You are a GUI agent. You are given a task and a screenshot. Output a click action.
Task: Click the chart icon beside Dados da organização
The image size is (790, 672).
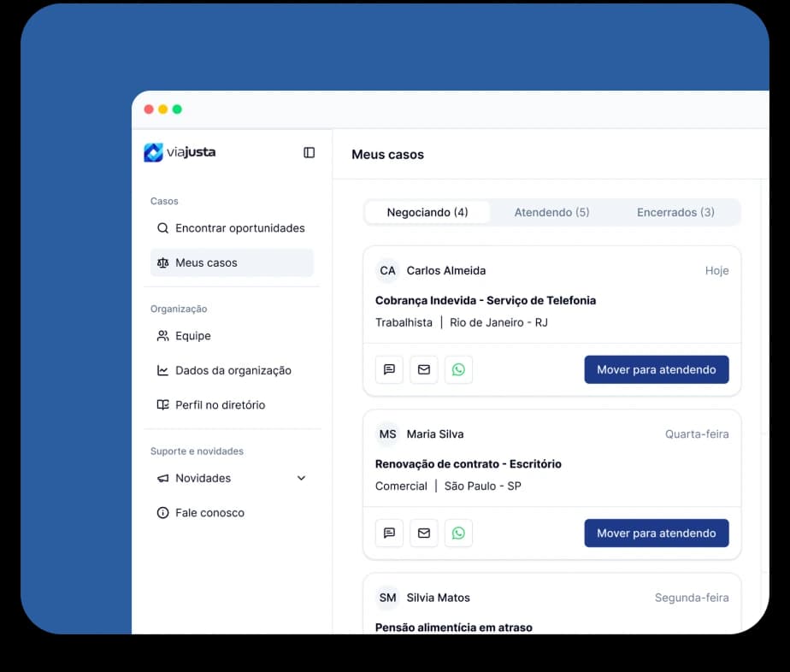(x=162, y=371)
